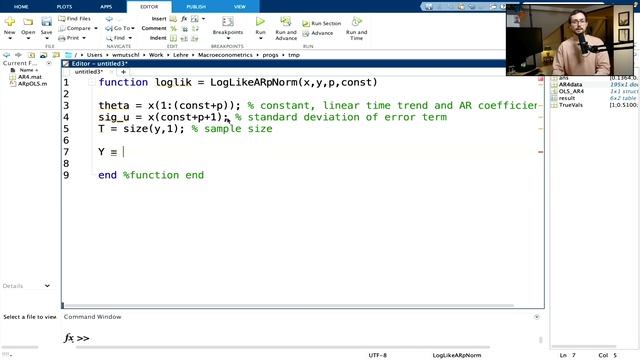The width and height of the screenshot is (640, 360).
Task: Click UTF-8 encoding in status bar
Action: (x=377, y=355)
